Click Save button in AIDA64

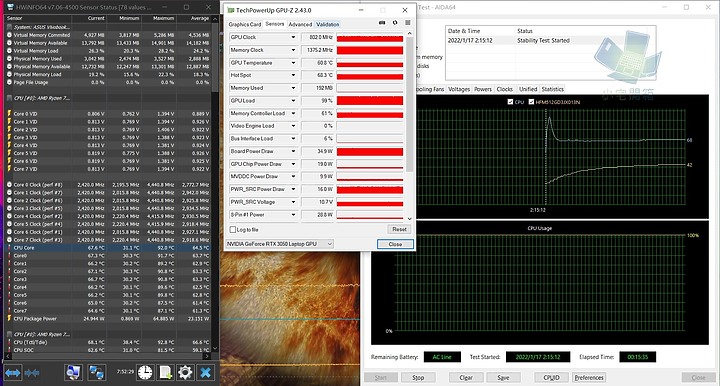(503, 377)
